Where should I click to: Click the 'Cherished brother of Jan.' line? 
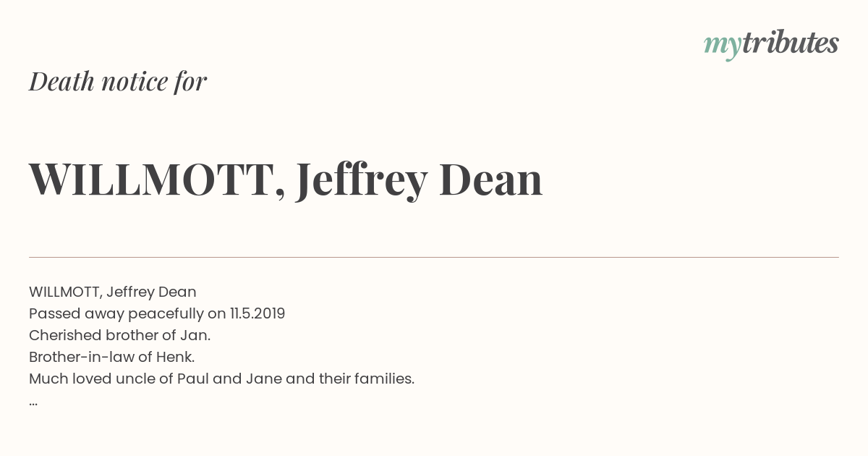tap(120, 335)
